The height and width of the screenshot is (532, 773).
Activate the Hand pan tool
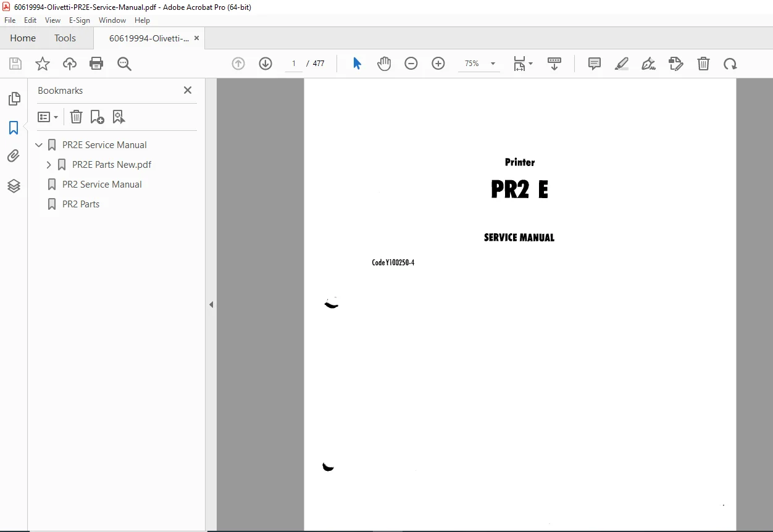pos(384,64)
